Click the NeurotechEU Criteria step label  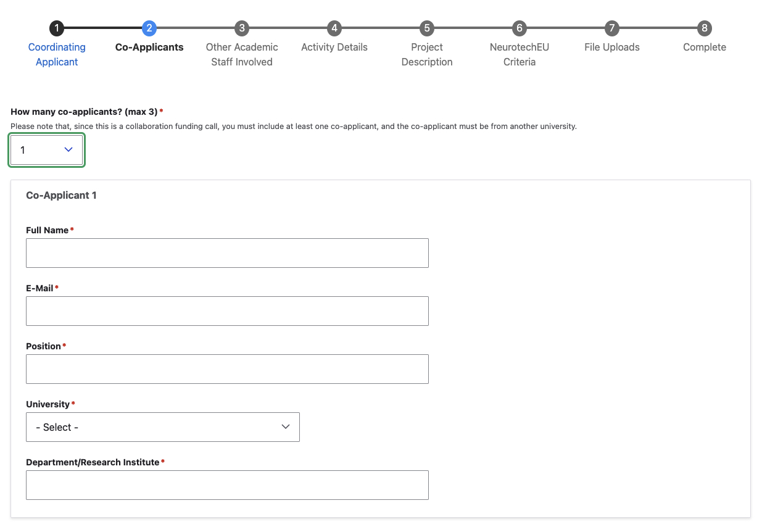pyautogui.click(x=519, y=54)
